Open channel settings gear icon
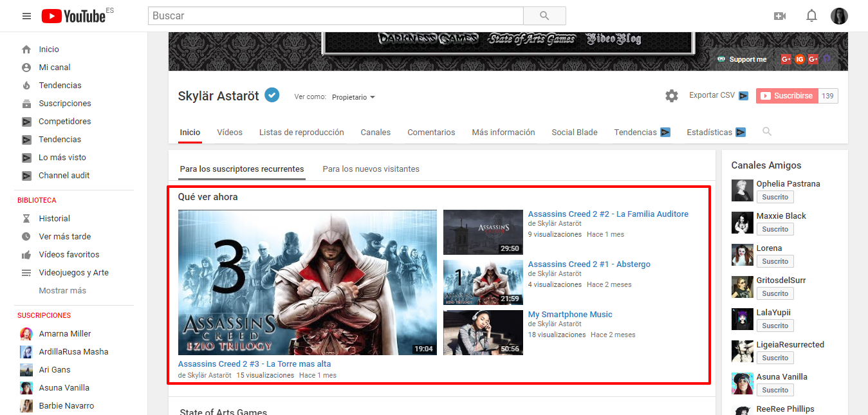Image resolution: width=868 pixels, height=415 pixels. click(x=672, y=96)
